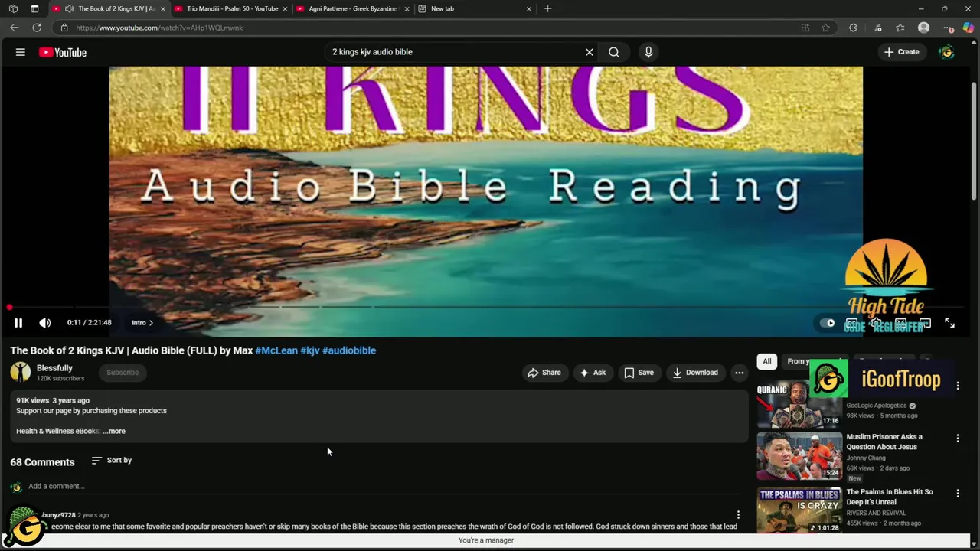Screen dimensions: 980x551
Task: Add page to browser favorites star
Action: click(825, 28)
